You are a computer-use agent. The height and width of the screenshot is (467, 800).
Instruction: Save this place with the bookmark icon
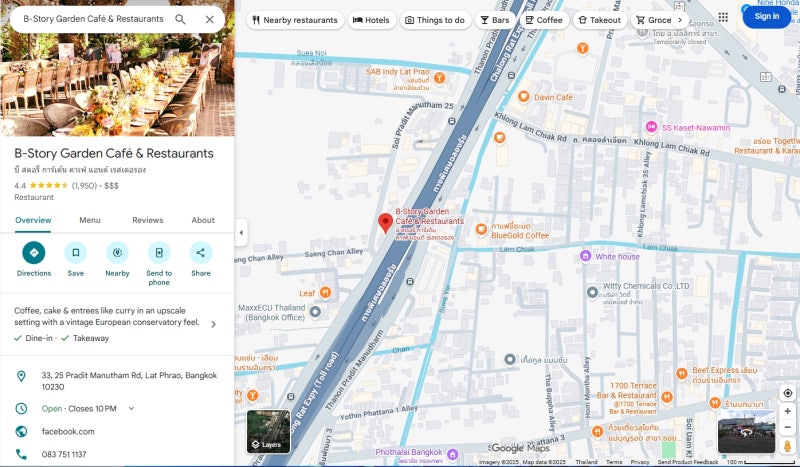[76, 253]
